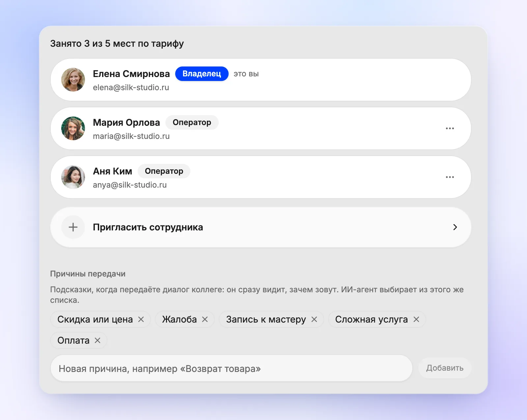Open the Оператор role badge for Аня Ким
This screenshot has width=527, height=420.
click(164, 171)
